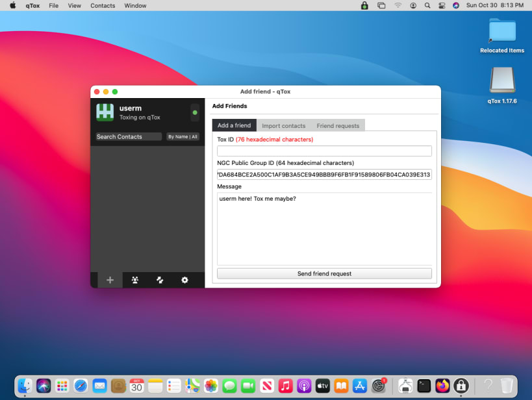Open Spotlight search in menu bar
The width and height of the screenshot is (532, 400).
coord(427,5)
